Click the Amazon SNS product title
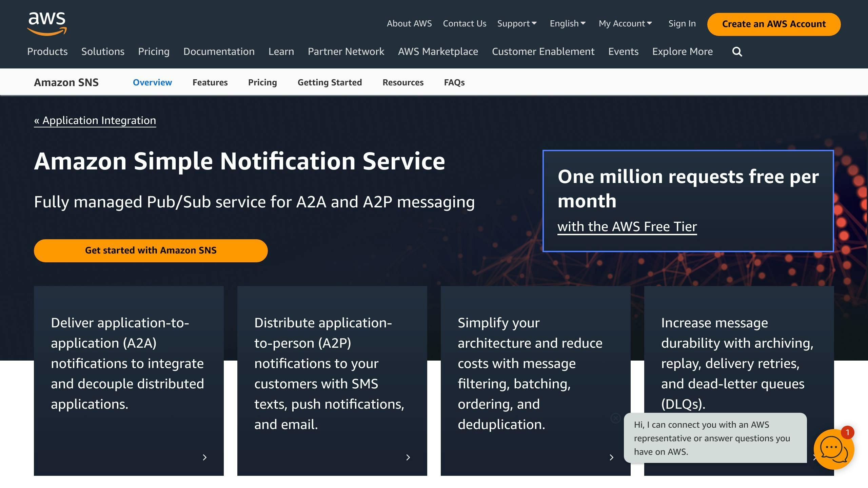The height and width of the screenshot is (488, 868). pyautogui.click(x=66, y=82)
